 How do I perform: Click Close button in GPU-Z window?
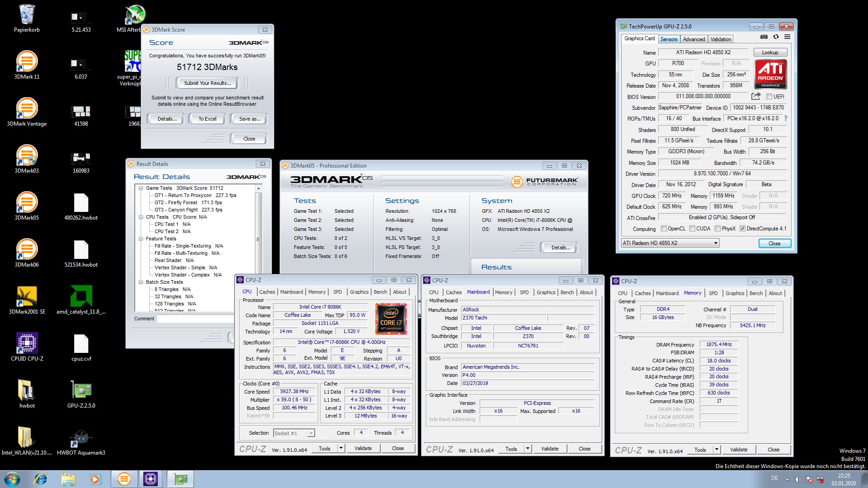coord(774,244)
